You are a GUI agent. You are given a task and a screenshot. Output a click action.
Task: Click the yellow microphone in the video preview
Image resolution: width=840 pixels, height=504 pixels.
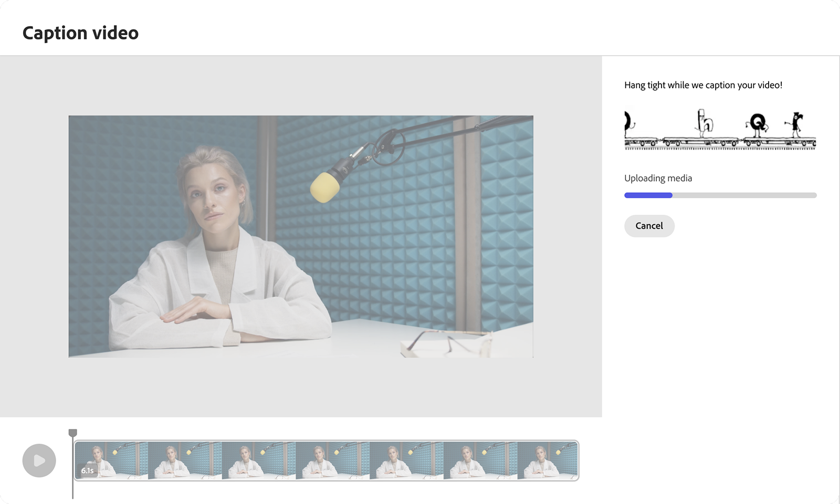[326, 186]
